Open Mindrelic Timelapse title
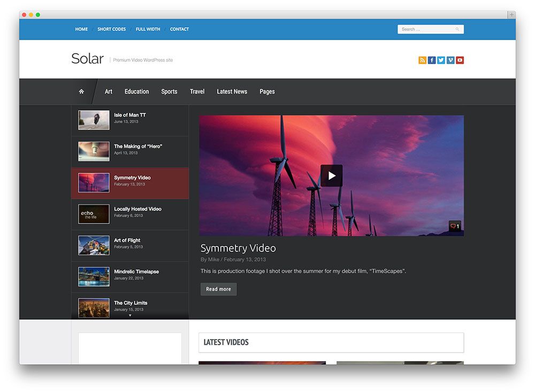This screenshot has height=392, width=535. (x=136, y=272)
